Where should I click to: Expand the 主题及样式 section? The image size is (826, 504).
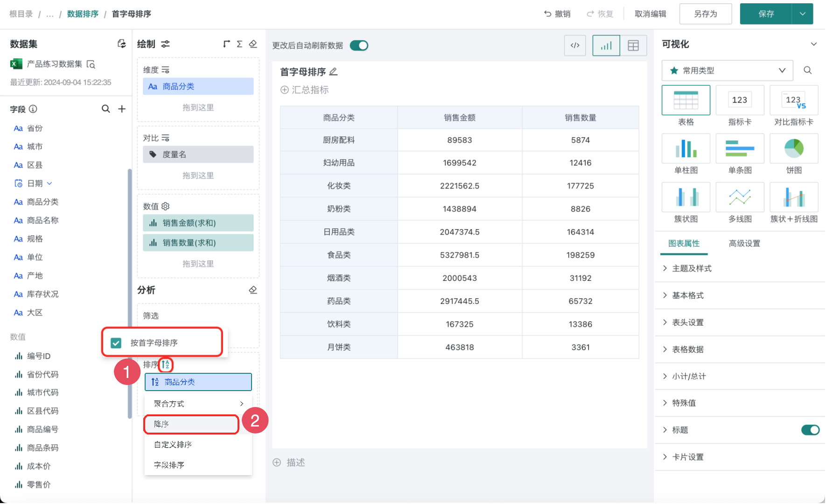(692, 268)
